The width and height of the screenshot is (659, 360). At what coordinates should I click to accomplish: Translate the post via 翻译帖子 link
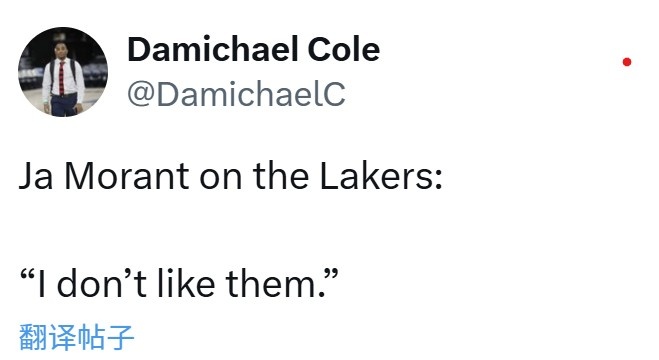(76, 337)
